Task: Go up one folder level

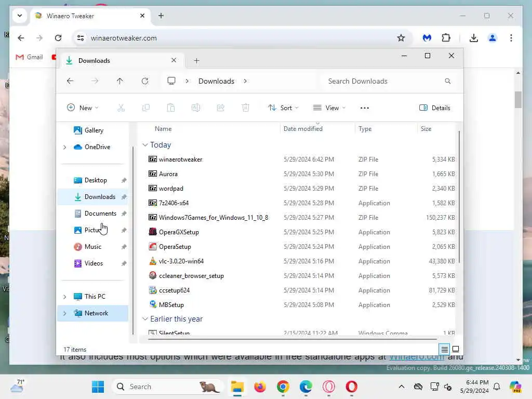Action: tap(120, 81)
